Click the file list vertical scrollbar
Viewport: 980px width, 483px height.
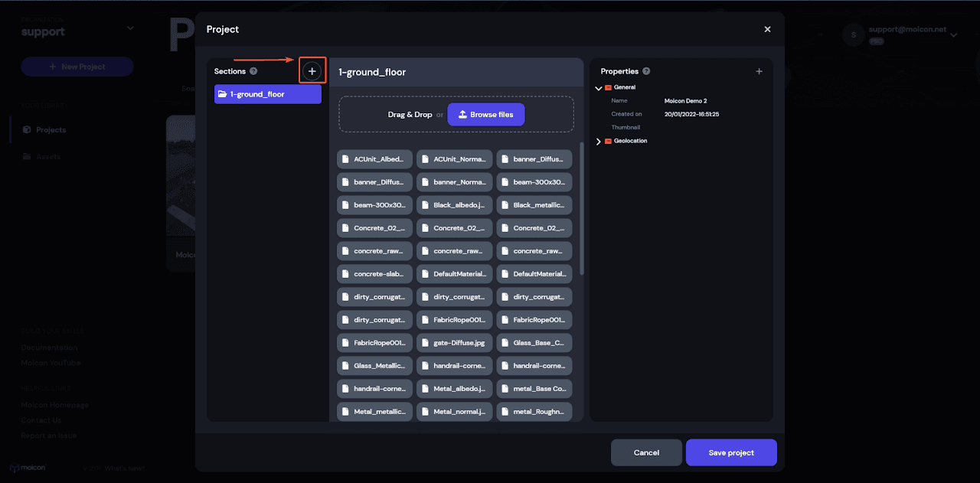(x=582, y=207)
